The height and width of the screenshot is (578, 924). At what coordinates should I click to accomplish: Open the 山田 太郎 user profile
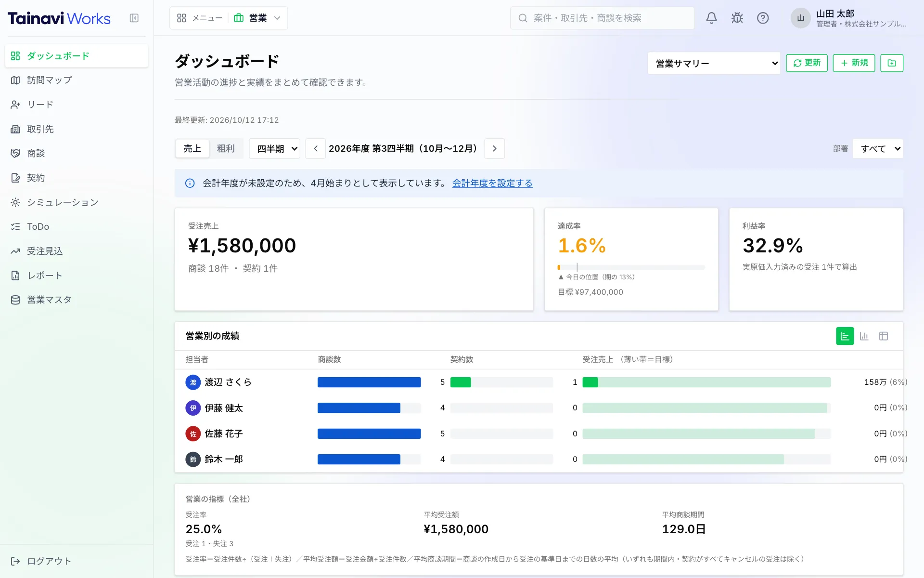click(849, 18)
